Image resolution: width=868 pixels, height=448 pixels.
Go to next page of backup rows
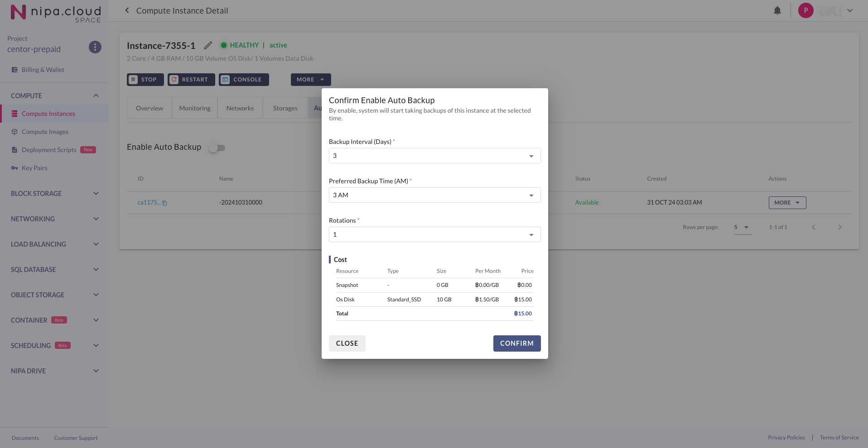click(839, 227)
